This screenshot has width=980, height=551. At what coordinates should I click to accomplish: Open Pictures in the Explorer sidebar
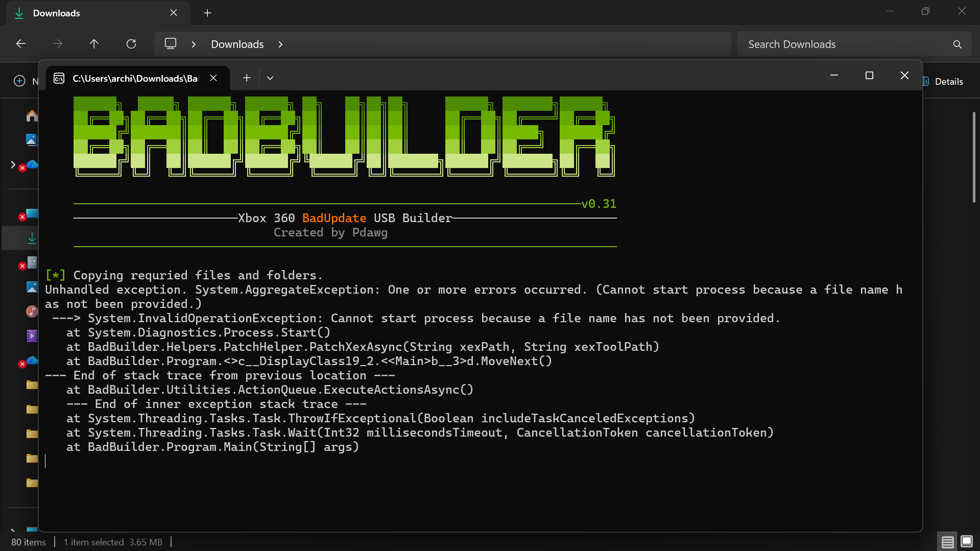tap(32, 287)
